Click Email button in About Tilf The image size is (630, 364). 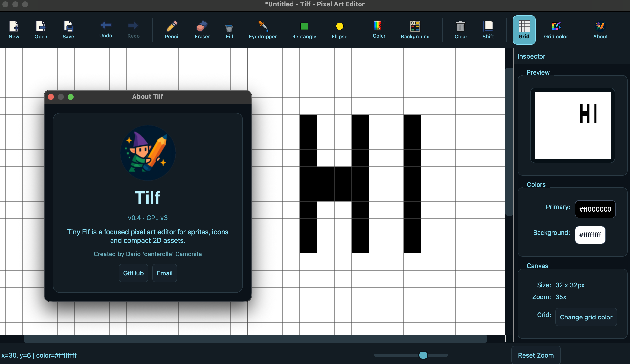(164, 273)
